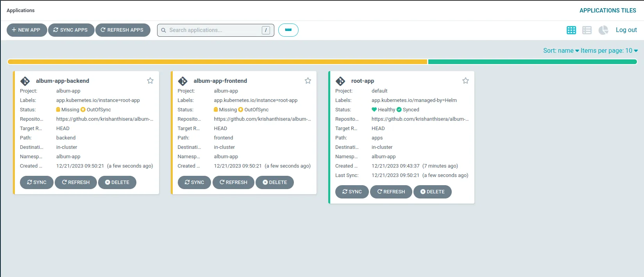Click the green Synced status bar segment

point(533,62)
